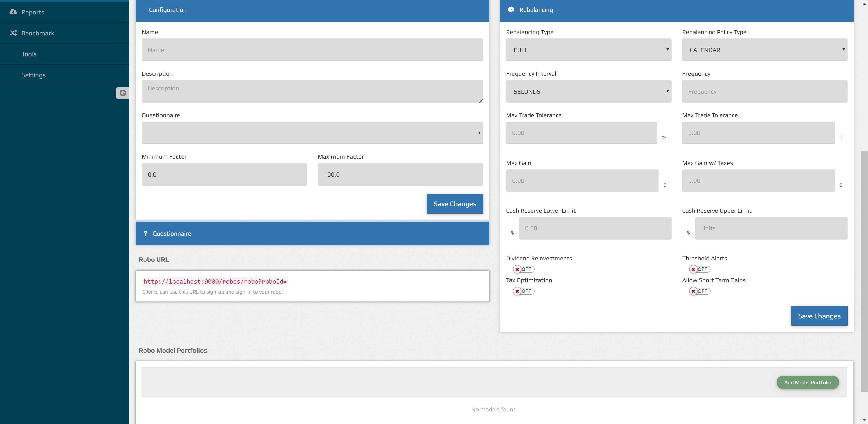Screen dimensions: 868x424
Task: Click the Robo URL link
Action: (x=215, y=281)
